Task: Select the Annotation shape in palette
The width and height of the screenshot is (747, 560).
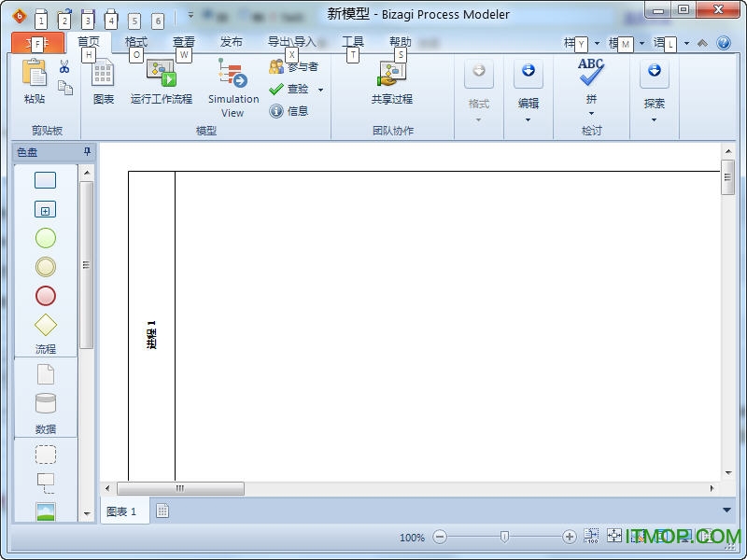Action: (46, 483)
